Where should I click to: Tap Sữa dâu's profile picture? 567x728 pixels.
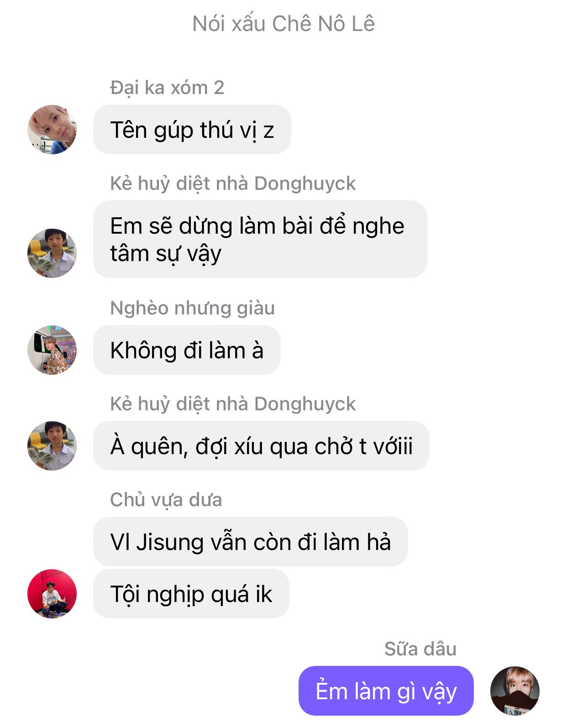(515, 691)
